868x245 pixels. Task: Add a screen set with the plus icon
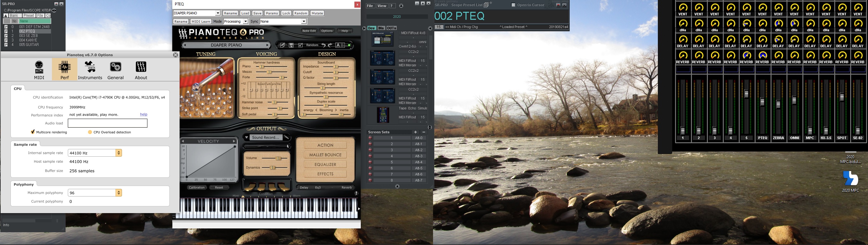click(416, 132)
